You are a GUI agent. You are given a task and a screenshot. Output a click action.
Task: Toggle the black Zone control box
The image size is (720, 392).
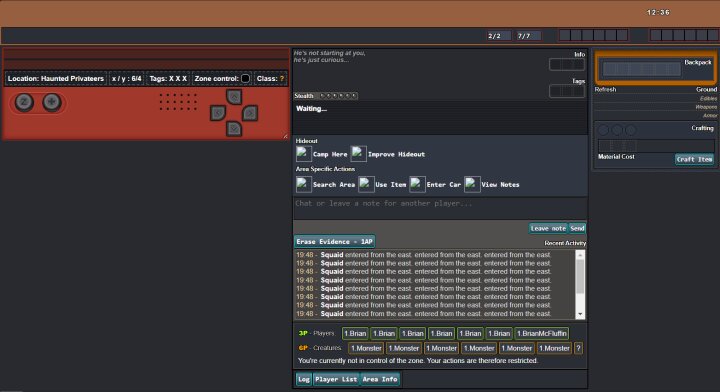(246, 79)
